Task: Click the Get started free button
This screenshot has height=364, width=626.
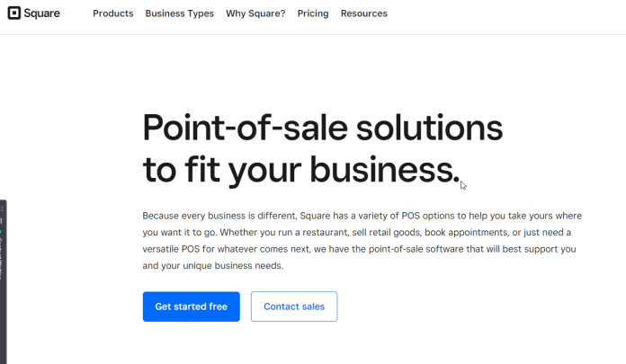Action: pos(192,306)
